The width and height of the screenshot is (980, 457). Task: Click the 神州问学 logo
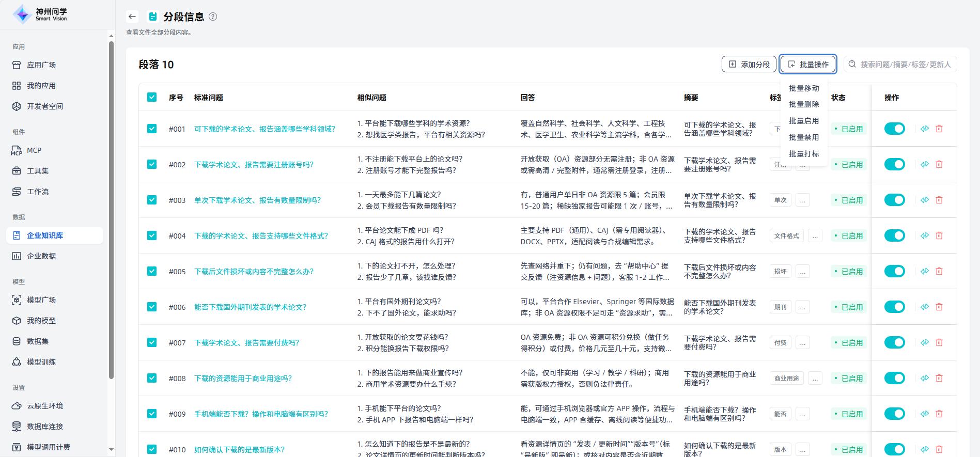click(40, 14)
